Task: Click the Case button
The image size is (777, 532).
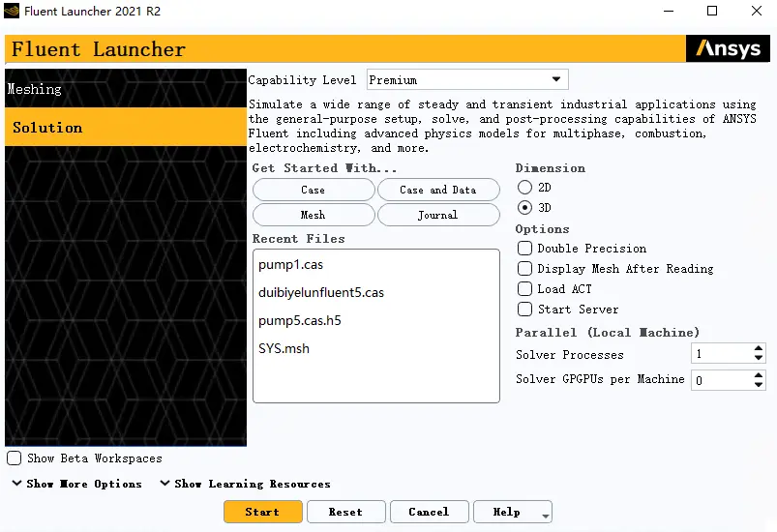Action: pyautogui.click(x=314, y=190)
